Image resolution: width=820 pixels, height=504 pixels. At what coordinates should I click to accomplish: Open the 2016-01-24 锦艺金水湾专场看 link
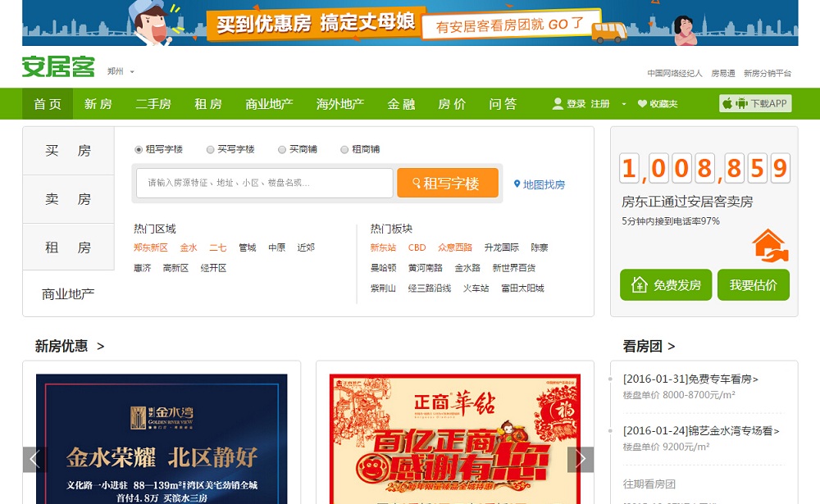point(701,431)
